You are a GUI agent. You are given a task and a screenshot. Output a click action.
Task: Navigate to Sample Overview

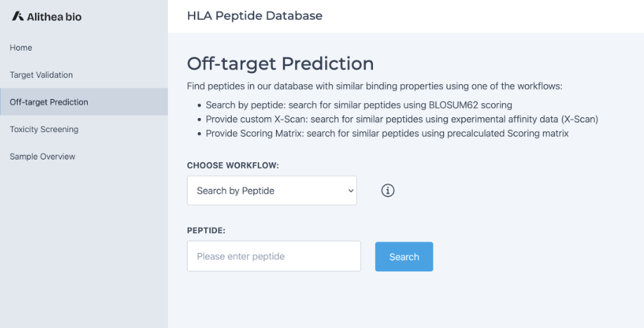(42, 157)
